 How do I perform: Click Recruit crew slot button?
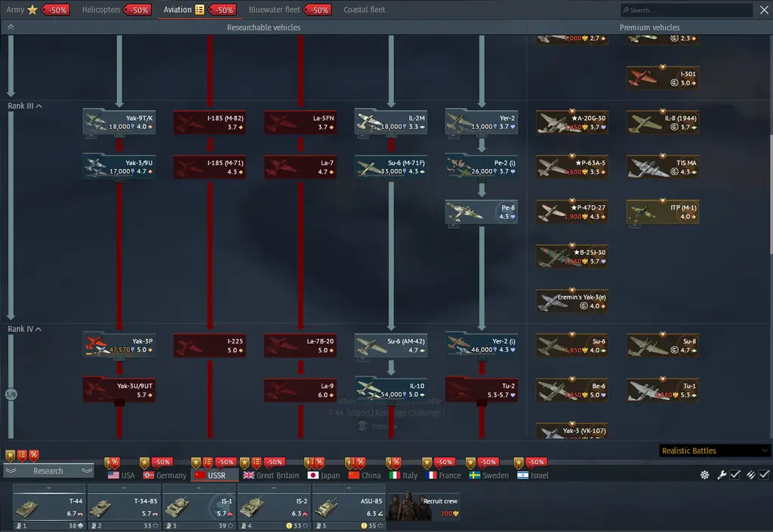click(x=423, y=507)
